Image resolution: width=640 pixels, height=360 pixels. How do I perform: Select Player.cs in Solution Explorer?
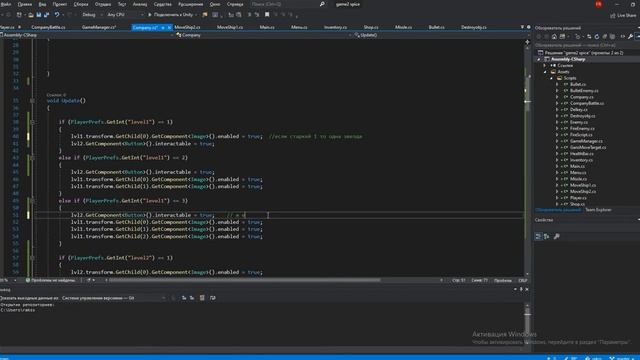(578, 198)
